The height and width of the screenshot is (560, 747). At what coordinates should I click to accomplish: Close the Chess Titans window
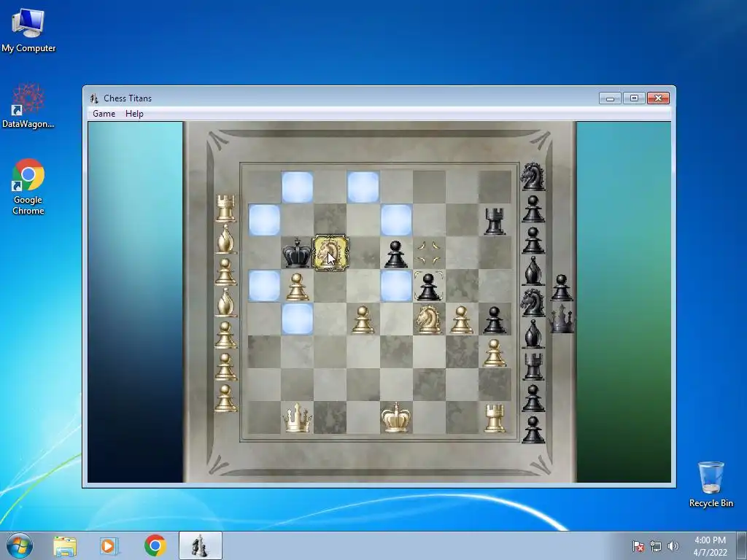tap(658, 98)
